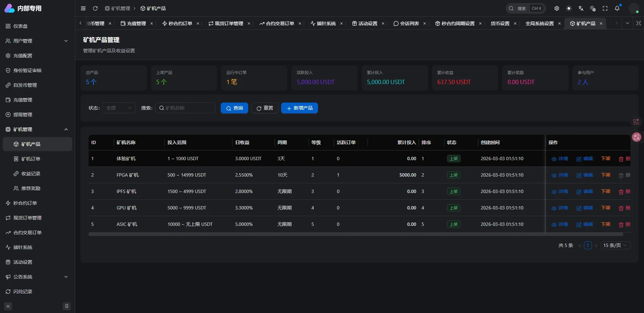
Task: Click the refresh page icon in header
Action: coord(95,8)
